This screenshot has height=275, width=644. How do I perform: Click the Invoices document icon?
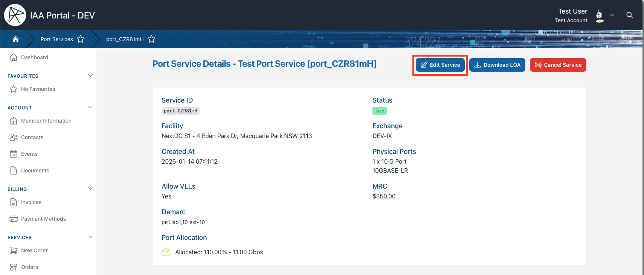[14, 202]
